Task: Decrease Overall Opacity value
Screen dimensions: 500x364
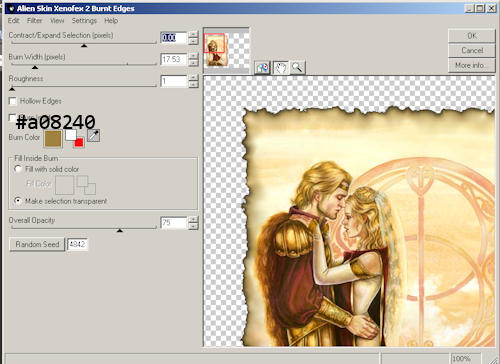Action: pyautogui.click(x=193, y=226)
